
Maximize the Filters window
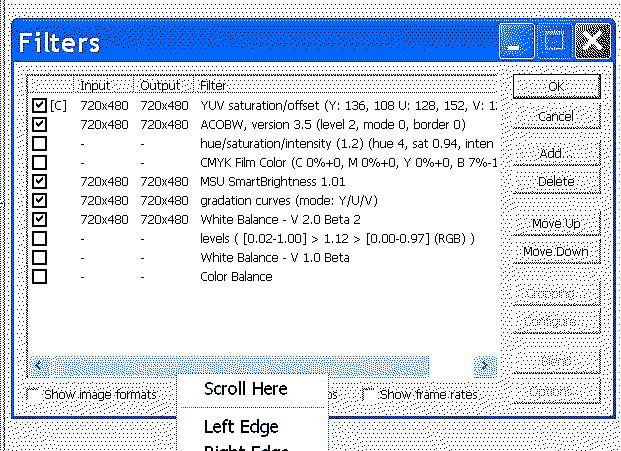tap(554, 41)
